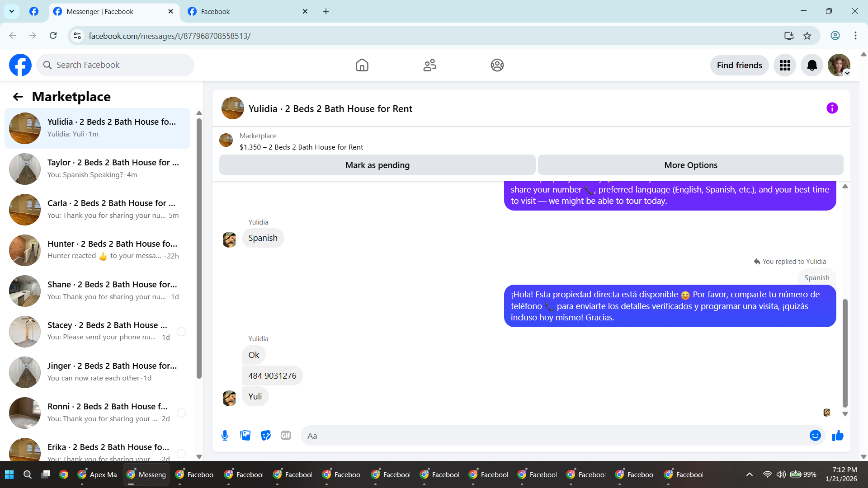Viewport: 868px width, 488px height.
Task: Toggle read circle on Stacey conversation
Action: (181, 332)
